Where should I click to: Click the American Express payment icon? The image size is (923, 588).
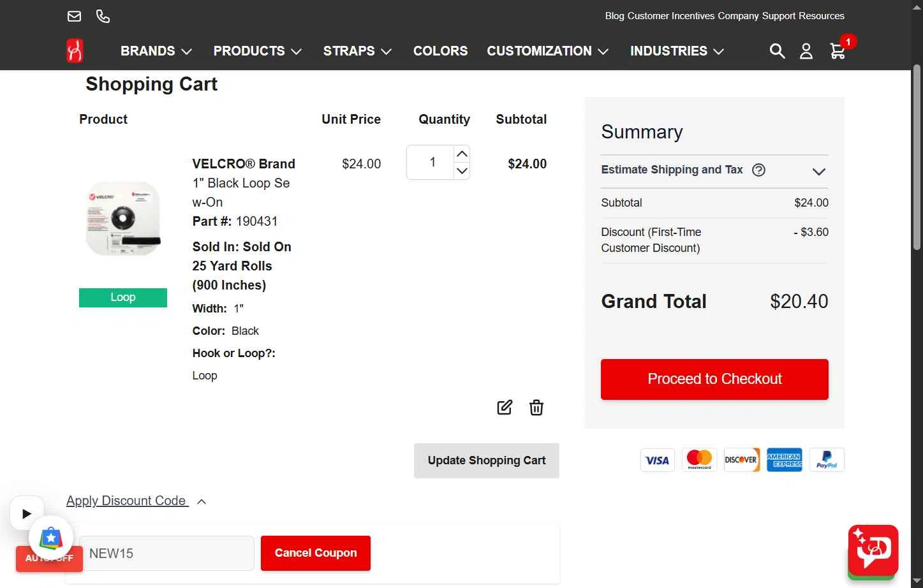tap(785, 460)
